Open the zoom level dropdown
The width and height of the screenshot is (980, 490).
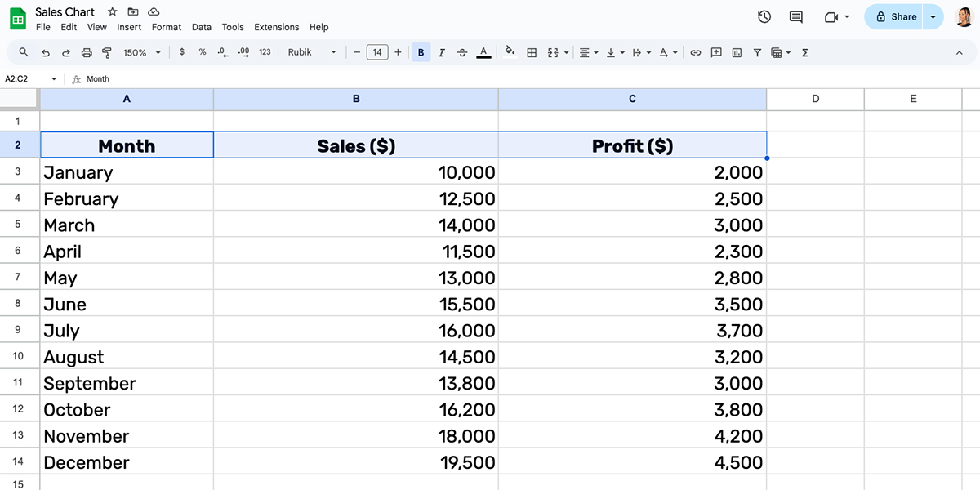point(140,51)
